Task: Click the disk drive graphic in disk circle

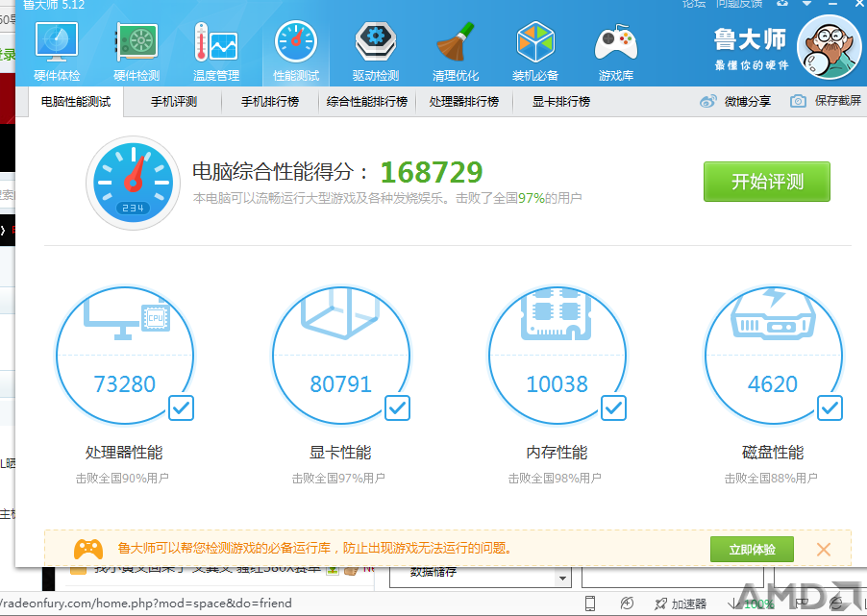Action: [x=773, y=313]
